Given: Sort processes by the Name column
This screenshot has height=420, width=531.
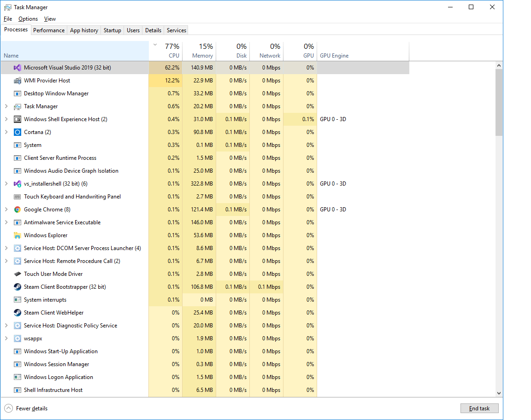Looking at the screenshot, I should 75,51.
